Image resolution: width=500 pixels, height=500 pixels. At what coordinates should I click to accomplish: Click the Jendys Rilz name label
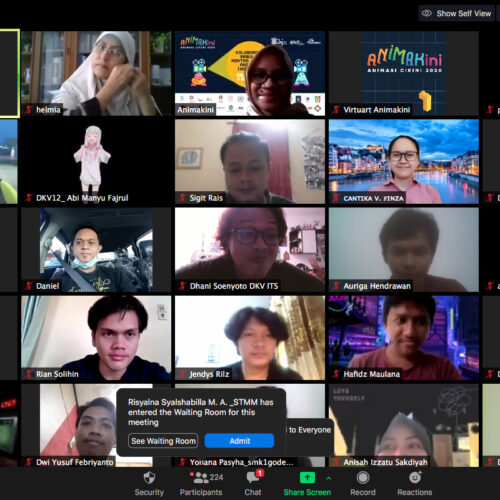(x=209, y=374)
